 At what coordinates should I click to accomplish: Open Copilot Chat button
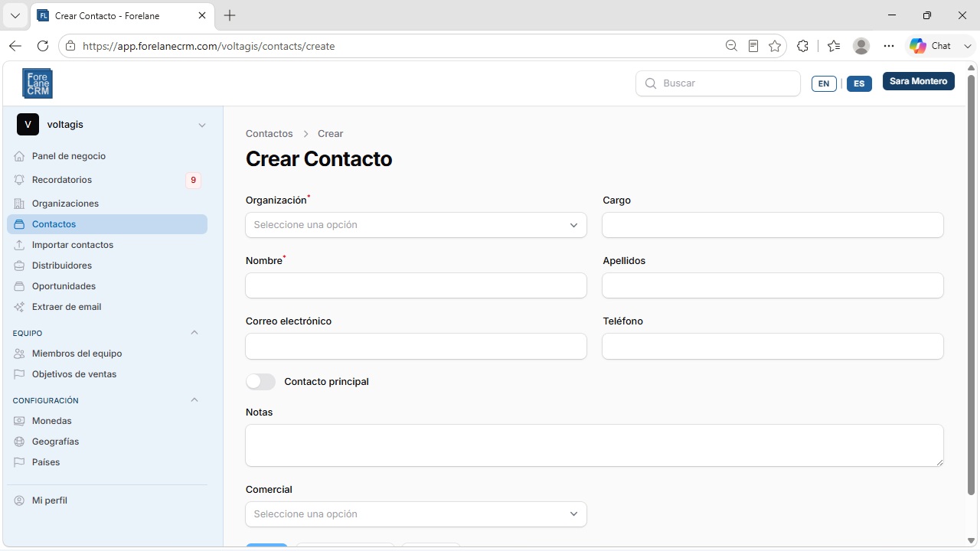[930, 46]
